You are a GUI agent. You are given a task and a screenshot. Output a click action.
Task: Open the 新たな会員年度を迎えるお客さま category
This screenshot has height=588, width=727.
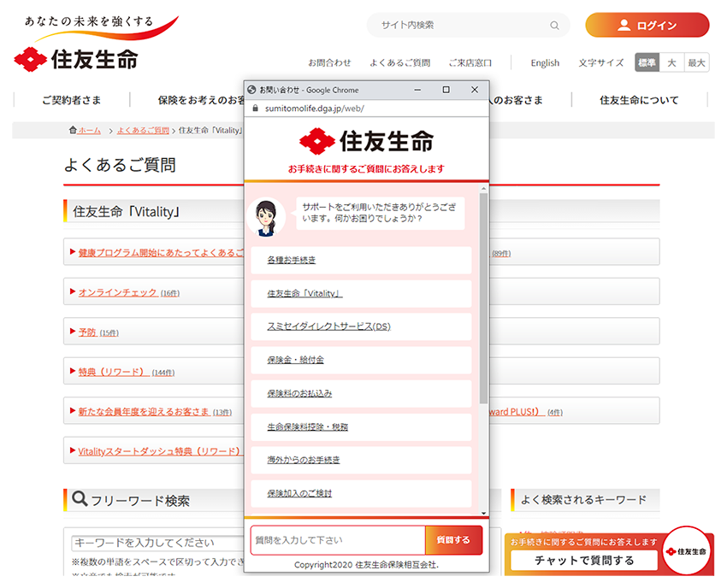tap(144, 411)
